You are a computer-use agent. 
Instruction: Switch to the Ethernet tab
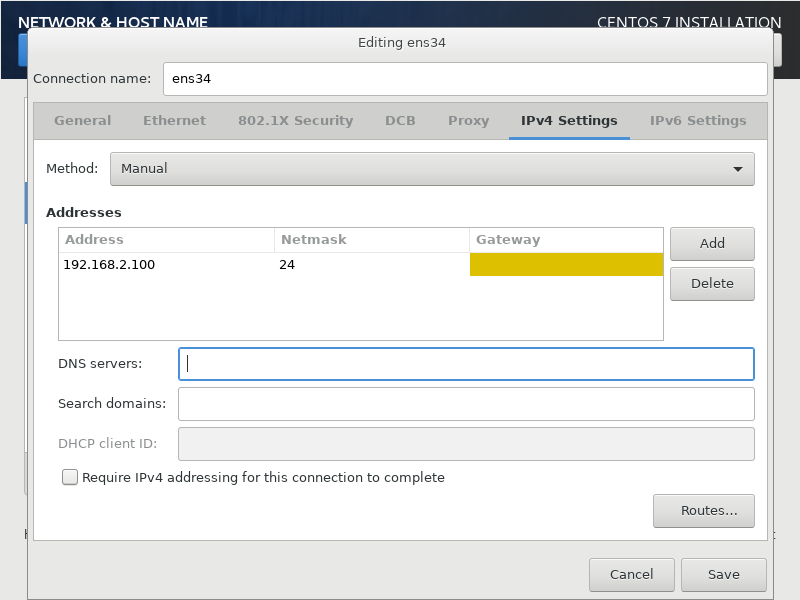coord(174,121)
